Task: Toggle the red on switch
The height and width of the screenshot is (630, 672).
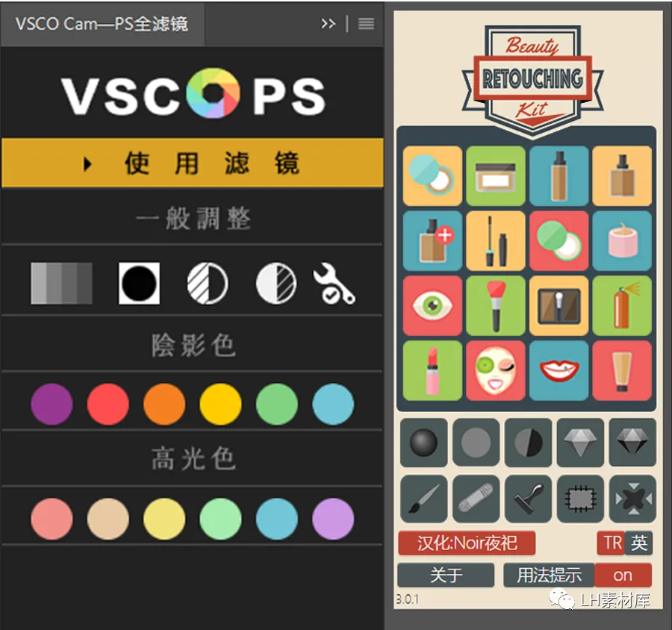Action: pos(623,576)
